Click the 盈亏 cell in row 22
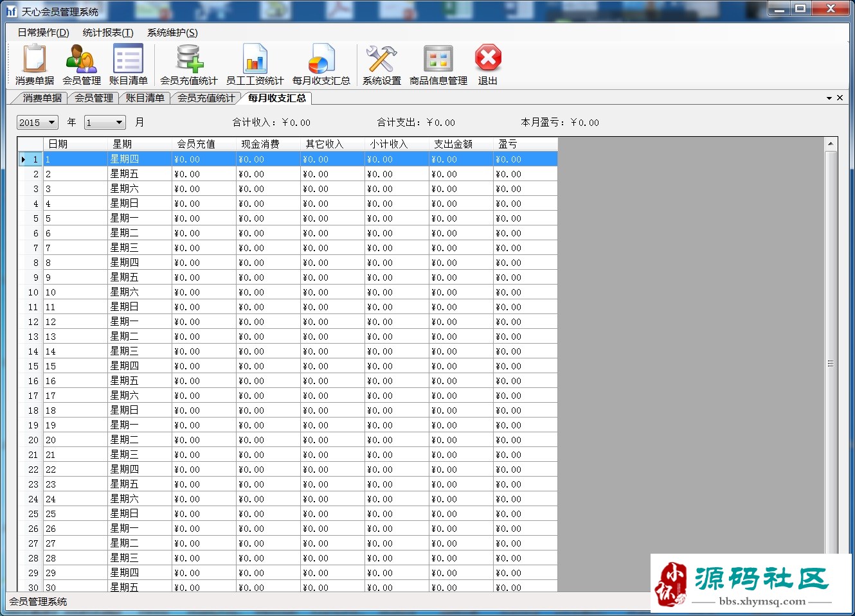This screenshot has height=616, width=855. click(525, 470)
